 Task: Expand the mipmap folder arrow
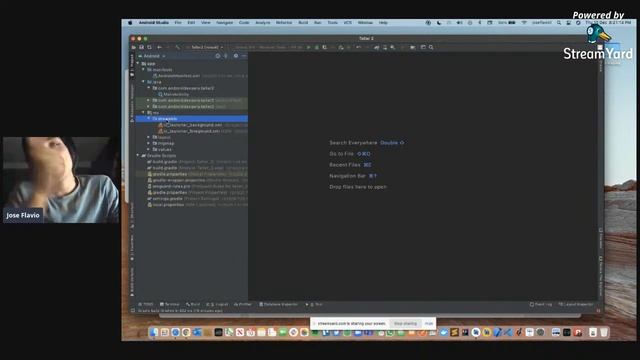point(149,143)
